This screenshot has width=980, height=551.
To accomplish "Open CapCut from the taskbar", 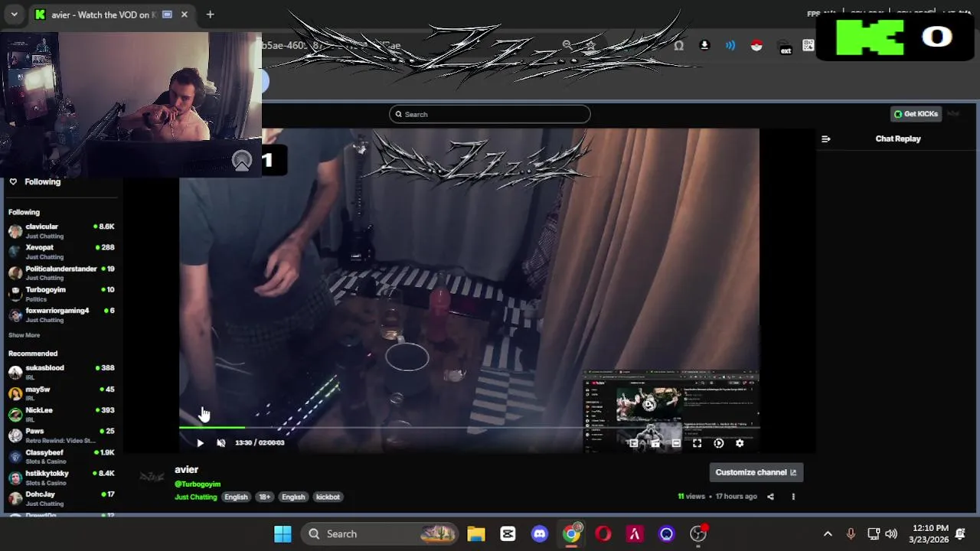I will (508, 534).
